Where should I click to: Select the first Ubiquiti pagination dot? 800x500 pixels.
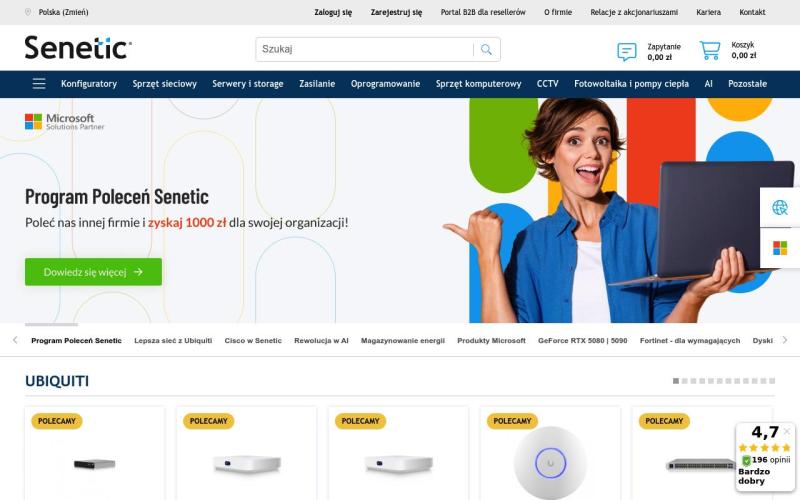676,381
